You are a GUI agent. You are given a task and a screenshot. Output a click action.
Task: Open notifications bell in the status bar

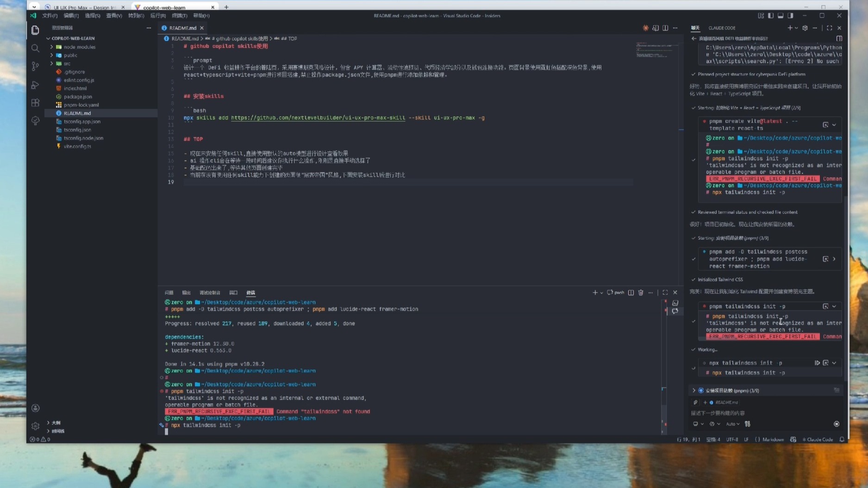pyautogui.click(x=842, y=439)
